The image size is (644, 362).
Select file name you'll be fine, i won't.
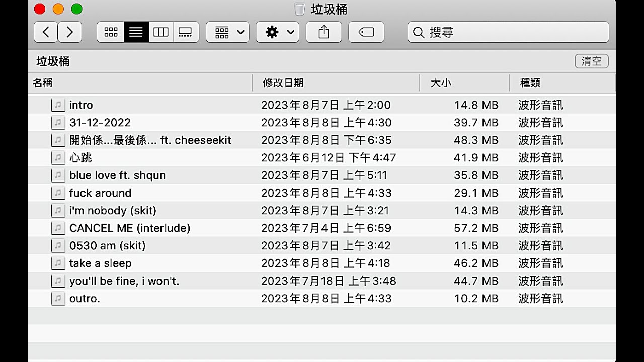[x=124, y=281]
